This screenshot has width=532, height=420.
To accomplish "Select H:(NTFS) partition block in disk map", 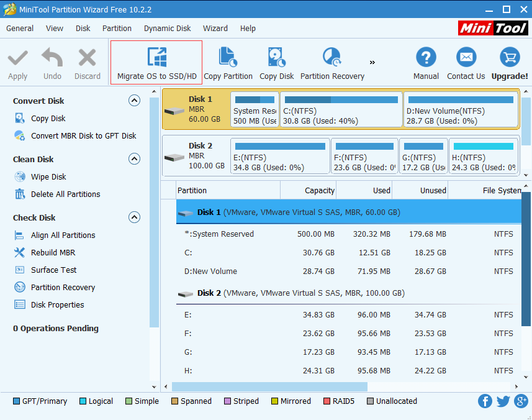I will (484, 156).
